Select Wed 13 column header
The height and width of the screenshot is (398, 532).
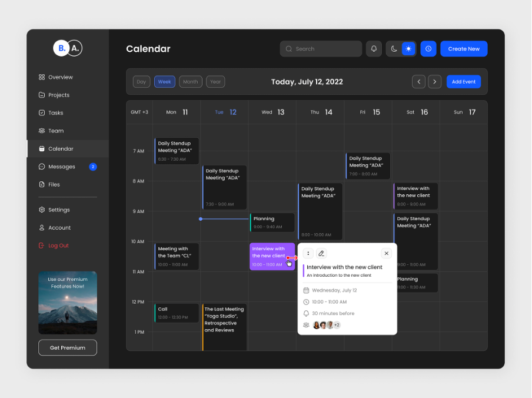(273, 112)
